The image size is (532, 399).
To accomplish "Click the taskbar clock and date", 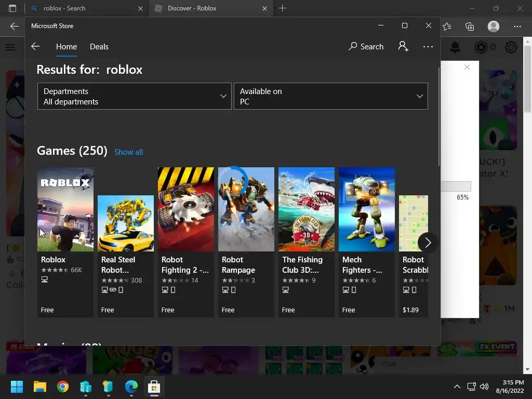I will pos(510,387).
